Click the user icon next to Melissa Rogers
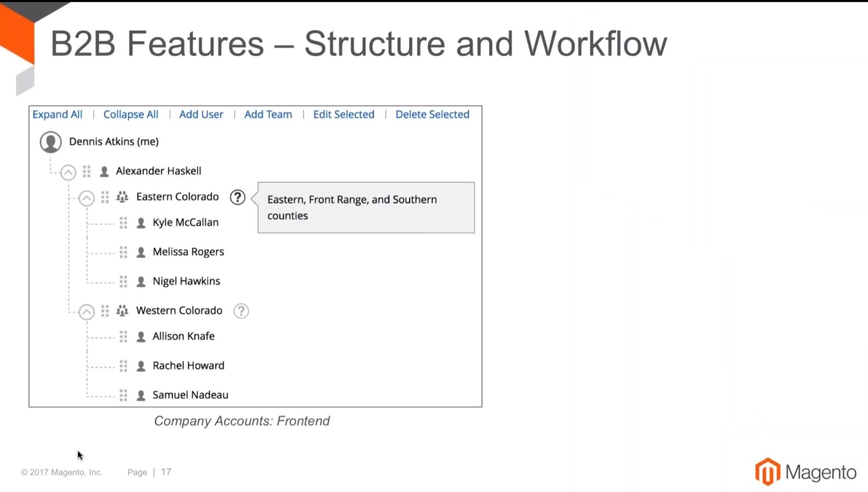The width and height of the screenshot is (868, 492). (x=141, y=252)
